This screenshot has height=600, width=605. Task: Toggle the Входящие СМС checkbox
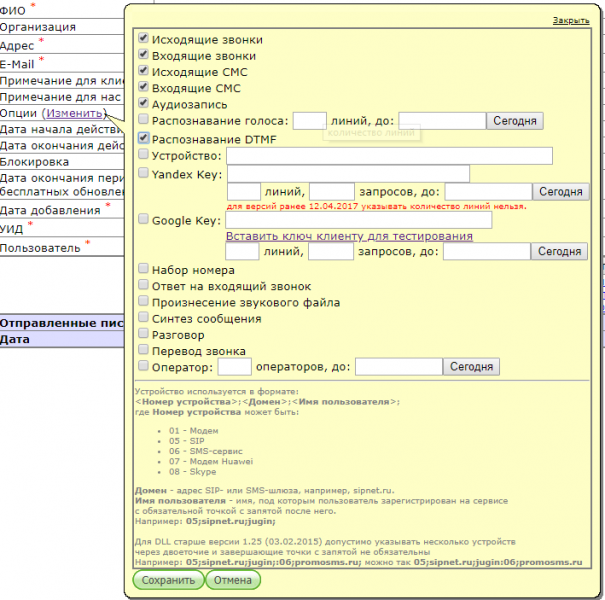pos(143,86)
